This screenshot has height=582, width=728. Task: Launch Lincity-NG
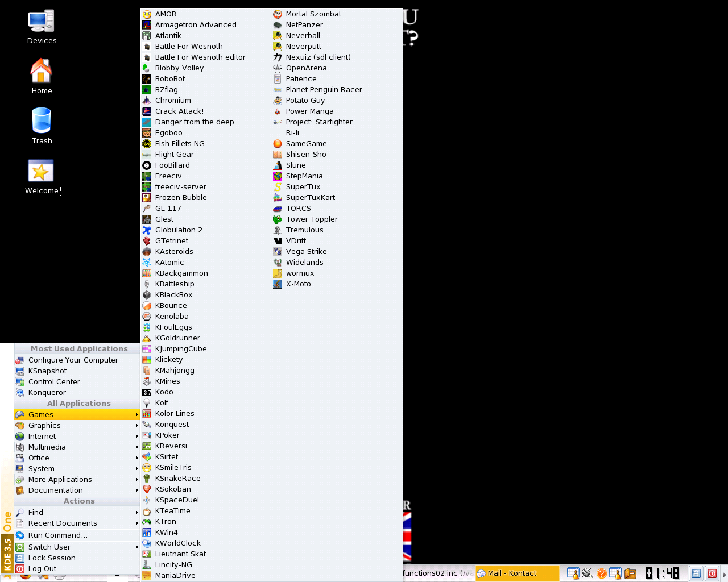206,565
